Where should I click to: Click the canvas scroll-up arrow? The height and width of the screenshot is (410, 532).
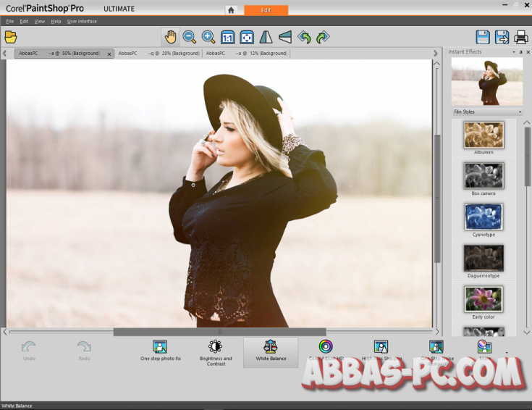point(437,64)
